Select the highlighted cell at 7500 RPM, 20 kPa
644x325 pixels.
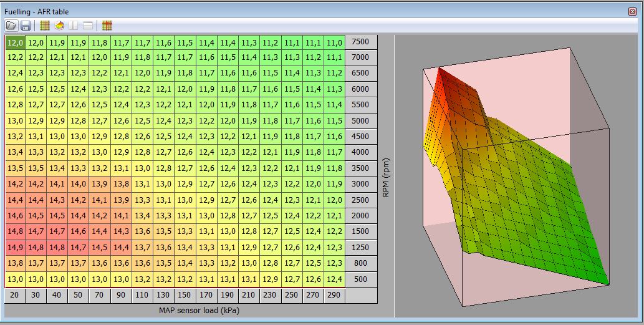[x=15, y=42]
